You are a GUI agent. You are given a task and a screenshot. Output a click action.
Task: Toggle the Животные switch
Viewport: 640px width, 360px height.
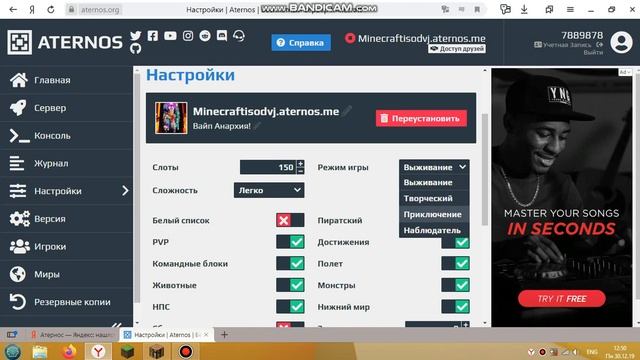[x=290, y=285]
